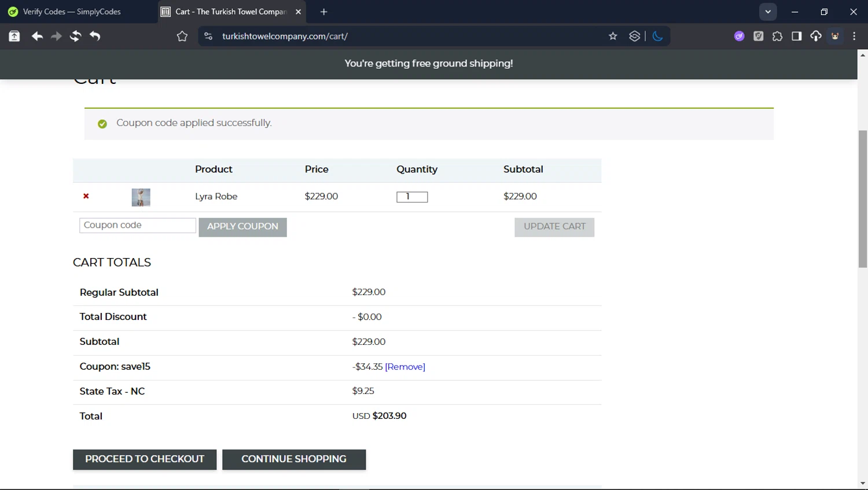Click the Lyra Robe quantity field
Viewport: 868px width, 490px height.
(x=412, y=197)
